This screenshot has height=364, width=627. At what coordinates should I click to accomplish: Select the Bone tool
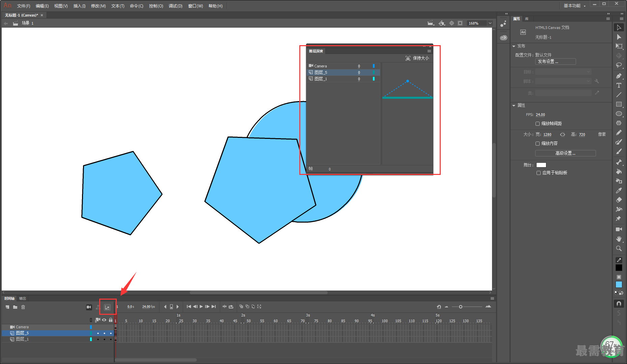(619, 162)
